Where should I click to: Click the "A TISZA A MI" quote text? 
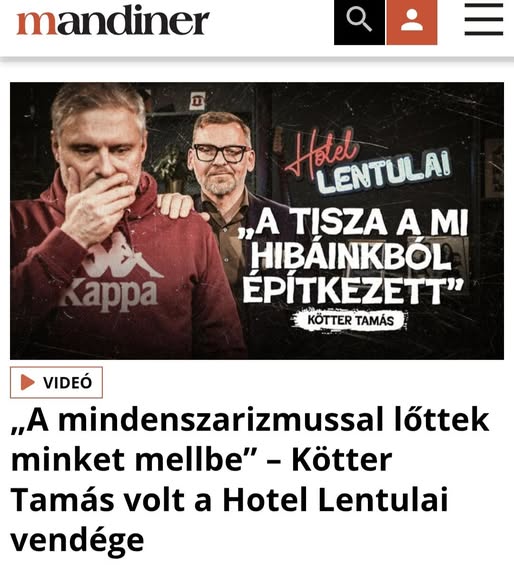353,223
